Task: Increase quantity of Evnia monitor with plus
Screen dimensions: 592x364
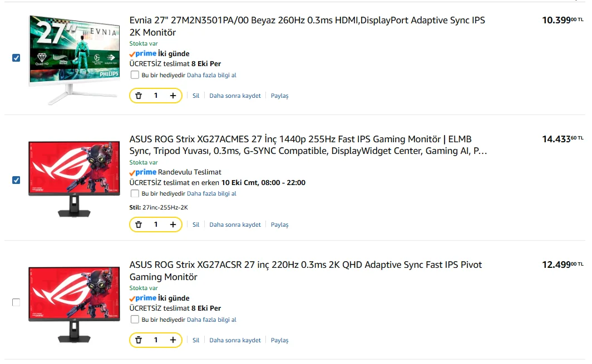Action: pyautogui.click(x=173, y=96)
